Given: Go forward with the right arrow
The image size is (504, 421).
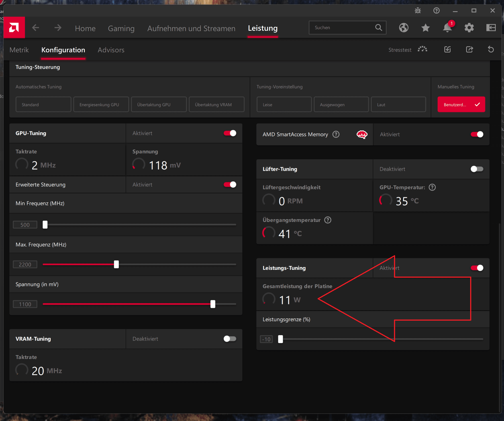Looking at the screenshot, I should tap(58, 28).
